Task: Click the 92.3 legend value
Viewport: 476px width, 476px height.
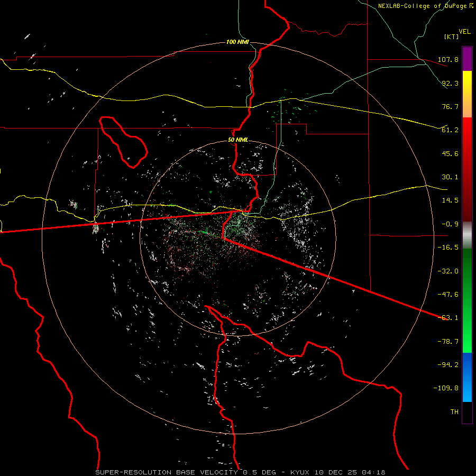Action: (450, 83)
